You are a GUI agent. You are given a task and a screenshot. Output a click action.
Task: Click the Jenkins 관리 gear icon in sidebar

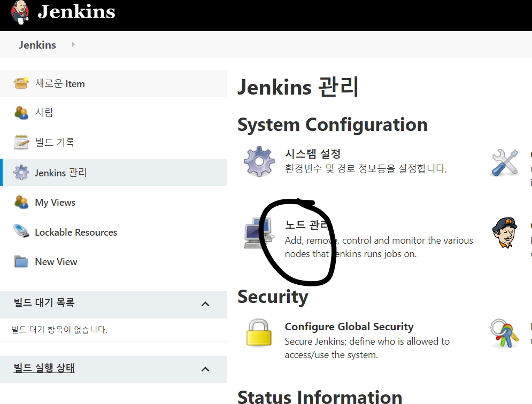tap(21, 172)
